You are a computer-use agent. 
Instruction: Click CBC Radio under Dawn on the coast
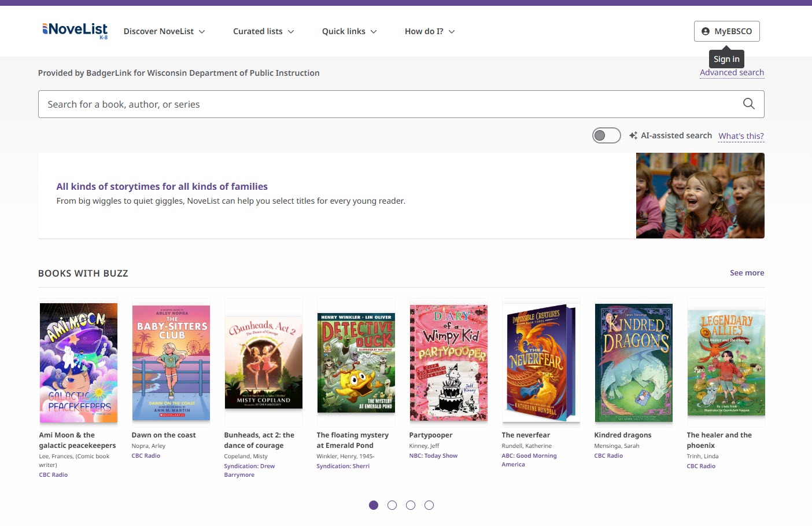[146, 456]
